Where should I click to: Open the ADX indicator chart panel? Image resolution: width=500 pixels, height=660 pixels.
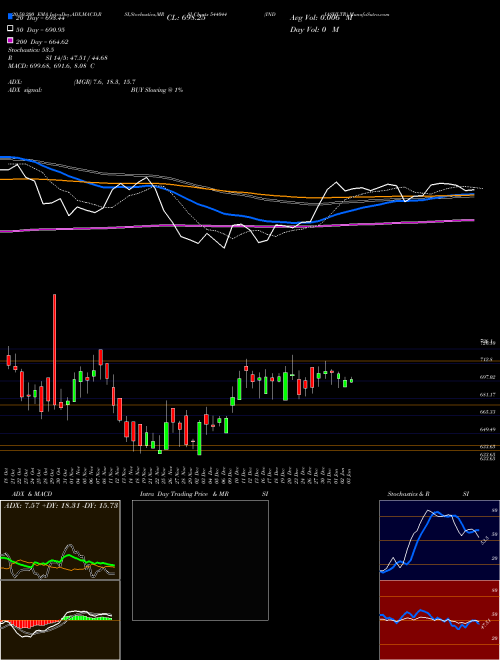point(60,540)
